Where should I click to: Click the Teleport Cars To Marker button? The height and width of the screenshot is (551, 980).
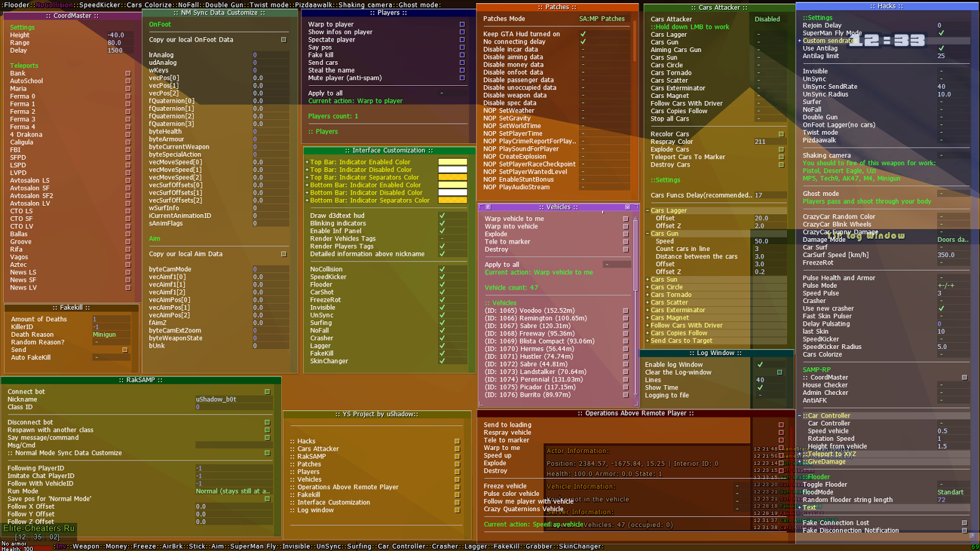tap(781, 157)
